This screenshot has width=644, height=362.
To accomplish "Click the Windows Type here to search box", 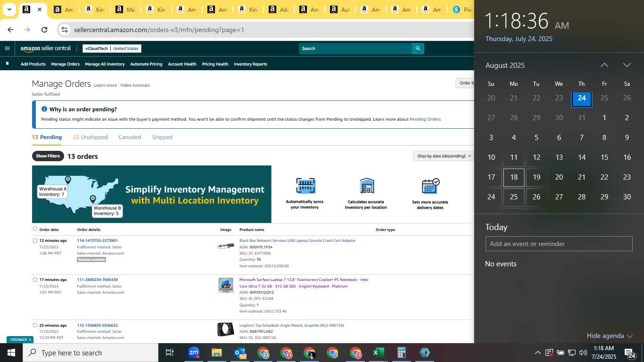I will (91, 353).
